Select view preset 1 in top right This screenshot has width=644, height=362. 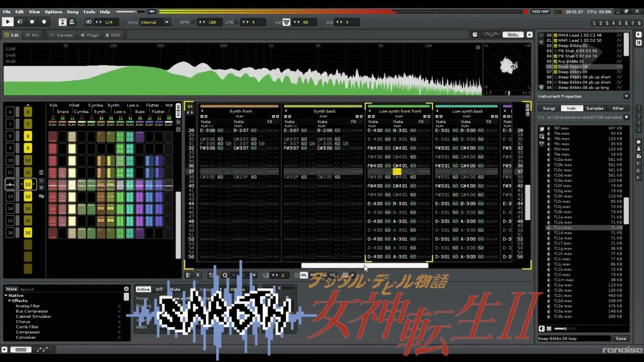click(594, 23)
